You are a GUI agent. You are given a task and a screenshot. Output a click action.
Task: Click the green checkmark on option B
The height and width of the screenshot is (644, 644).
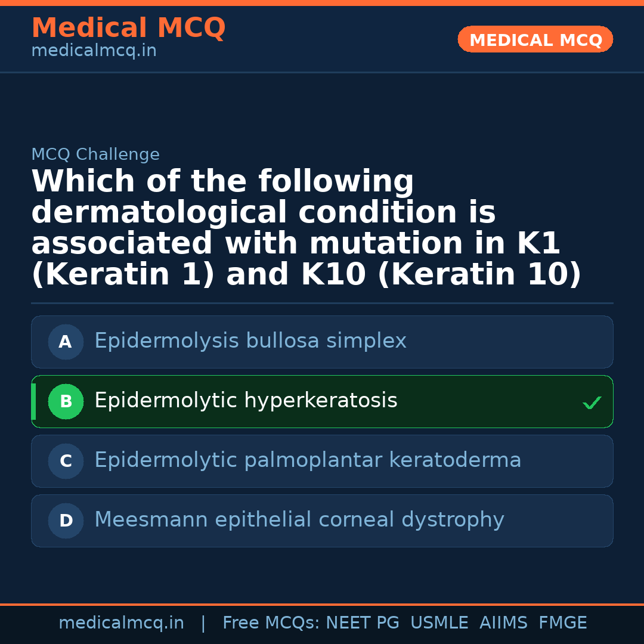(x=592, y=403)
